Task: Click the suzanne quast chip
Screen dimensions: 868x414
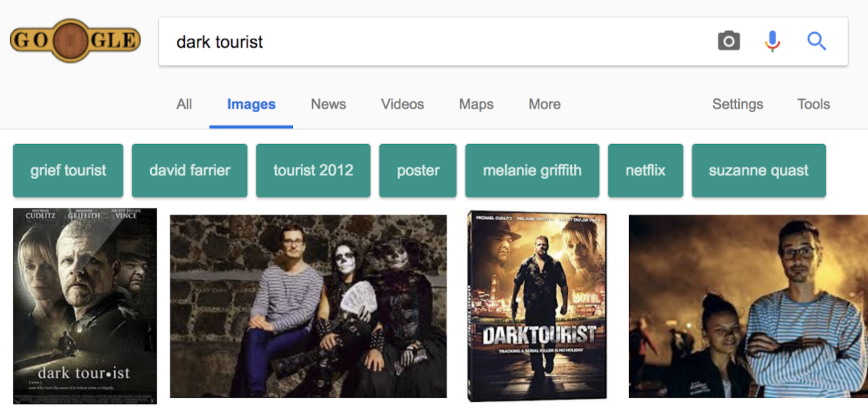Action: click(x=758, y=171)
